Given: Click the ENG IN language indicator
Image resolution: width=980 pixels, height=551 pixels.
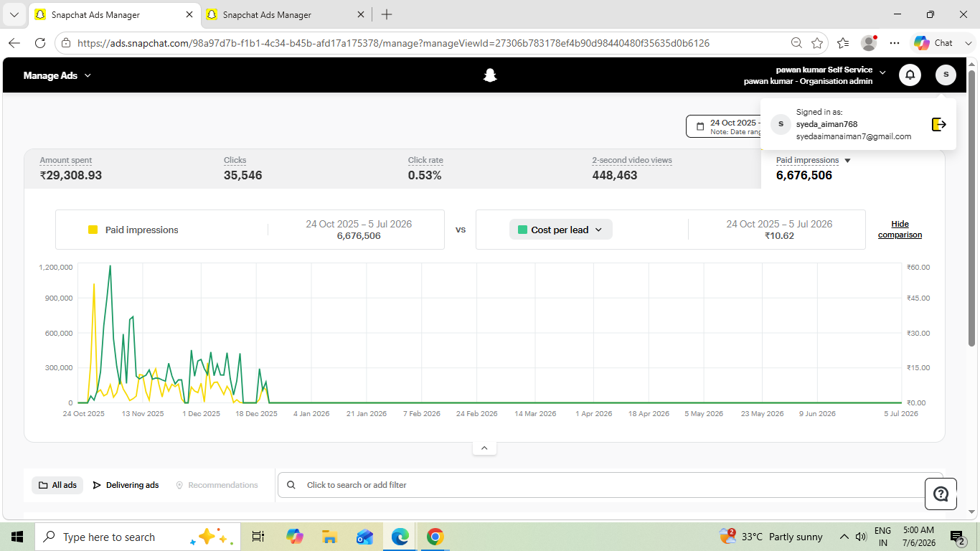Looking at the screenshot, I should point(882,537).
